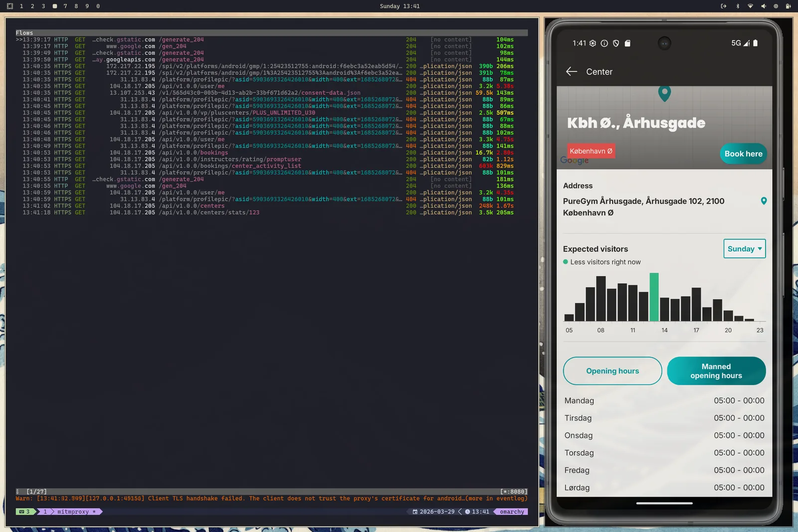Tap the back arrow next to Center
The height and width of the screenshot is (532, 798).
[572, 72]
